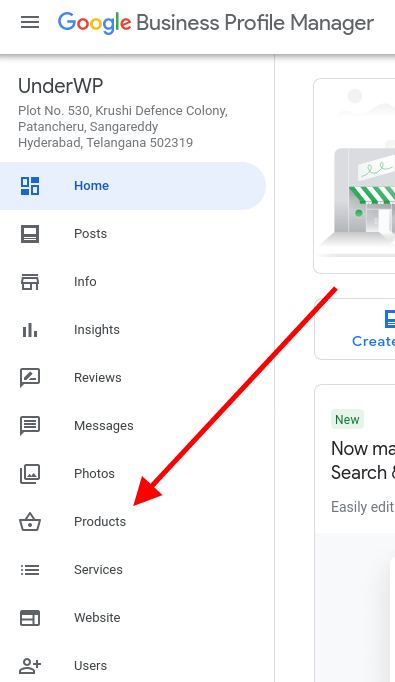
Task: Click the Photos gallery icon
Action: (30, 474)
